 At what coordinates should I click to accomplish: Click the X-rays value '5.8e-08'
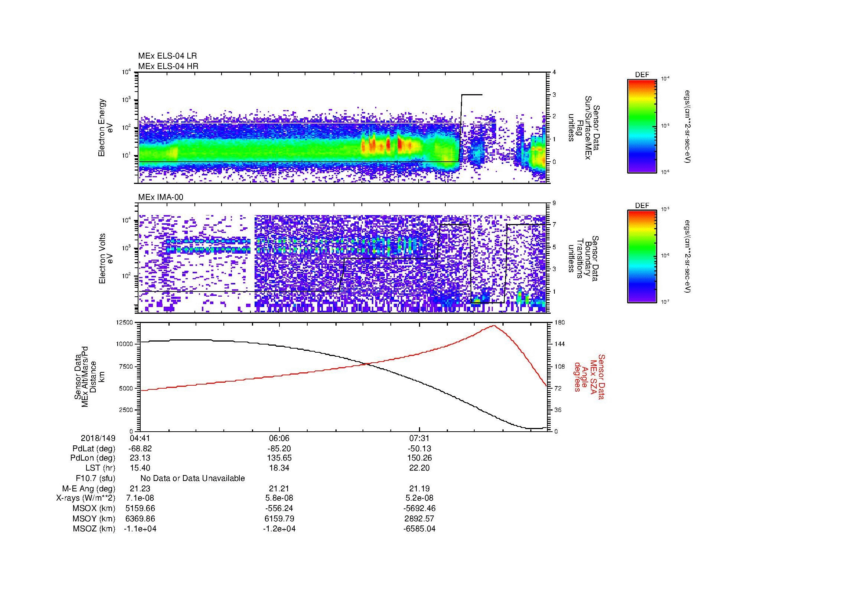279,498
